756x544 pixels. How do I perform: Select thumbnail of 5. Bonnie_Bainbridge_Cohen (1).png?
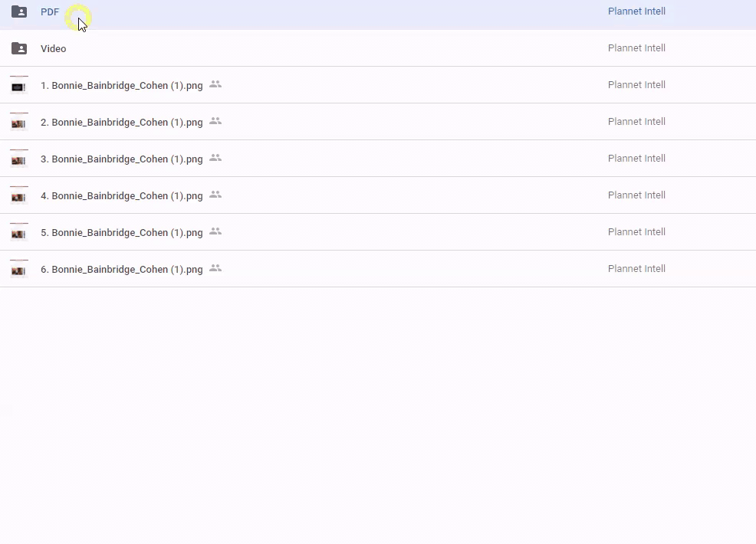pos(19,232)
